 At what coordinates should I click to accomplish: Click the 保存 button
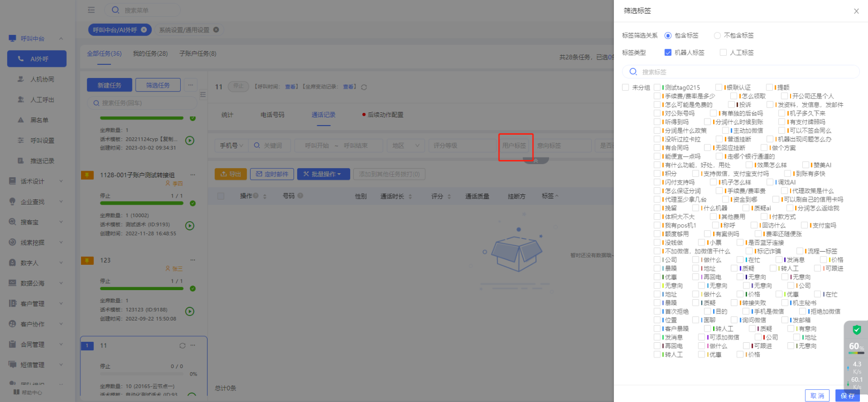tap(847, 395)
